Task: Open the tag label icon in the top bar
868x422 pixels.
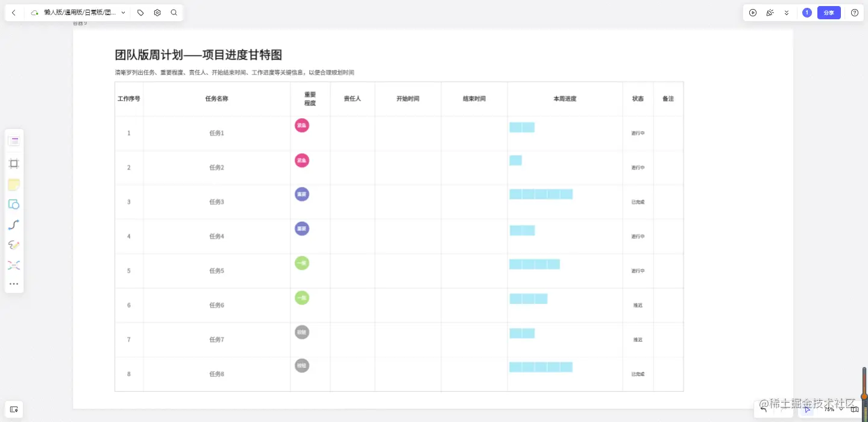Action: (x=140, y=12)
